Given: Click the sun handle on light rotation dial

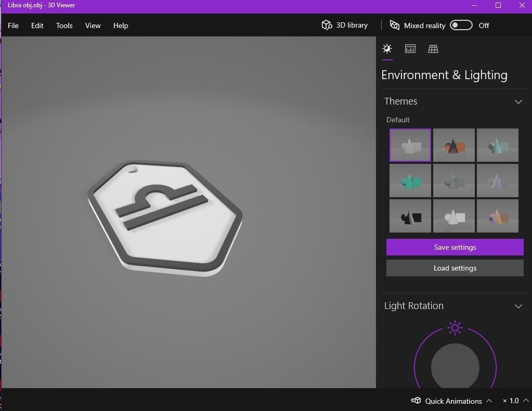Looking at the screenshot, I should point(455,328).
